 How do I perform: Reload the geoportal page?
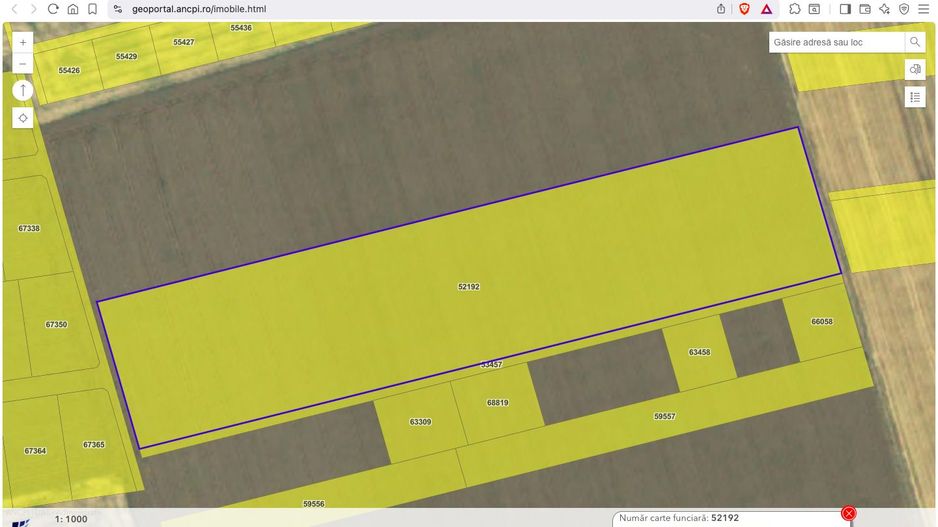53,9
